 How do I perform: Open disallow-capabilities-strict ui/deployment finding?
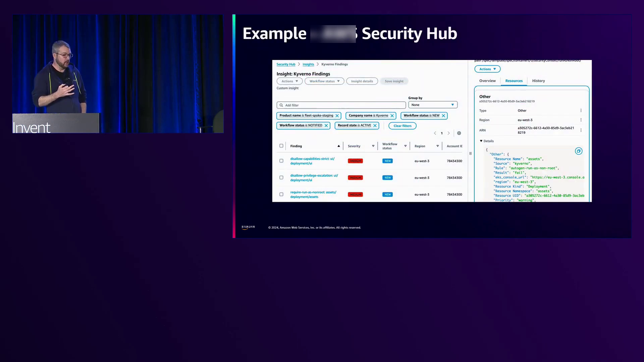tap(312, 161)
